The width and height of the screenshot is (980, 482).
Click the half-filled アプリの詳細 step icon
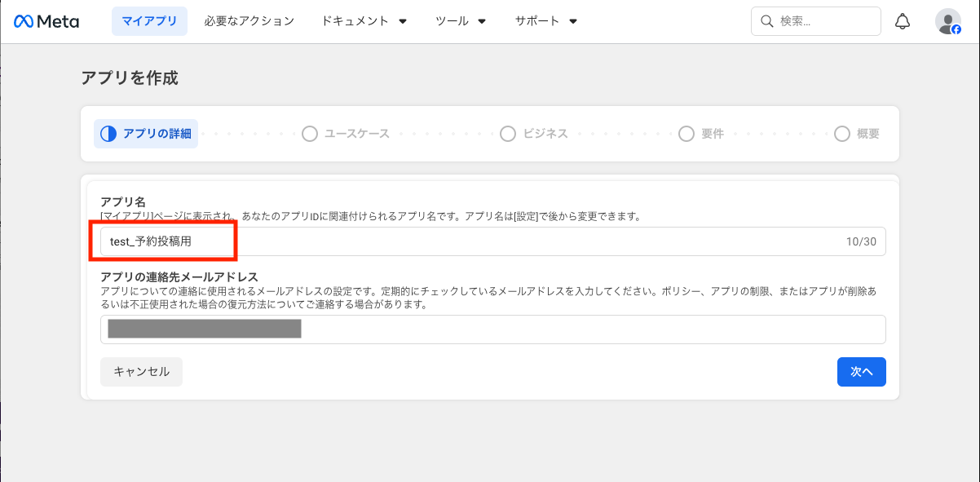click(108, 134)
